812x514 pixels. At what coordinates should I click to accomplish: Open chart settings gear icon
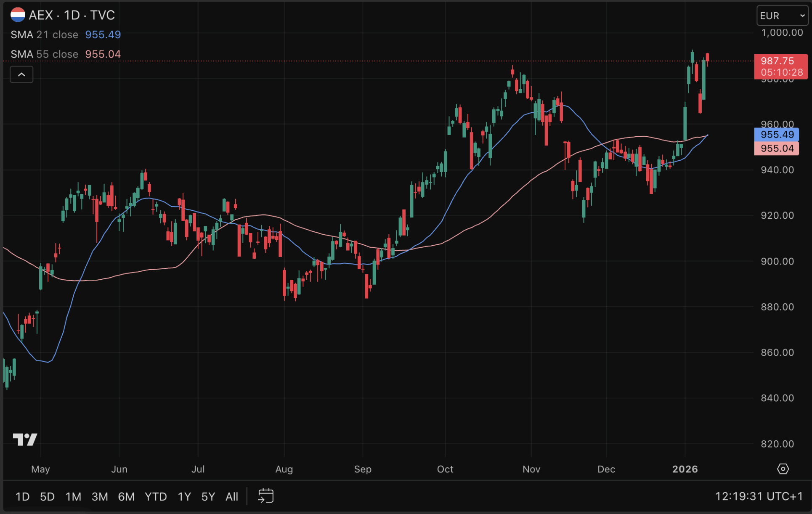(783, 469)
